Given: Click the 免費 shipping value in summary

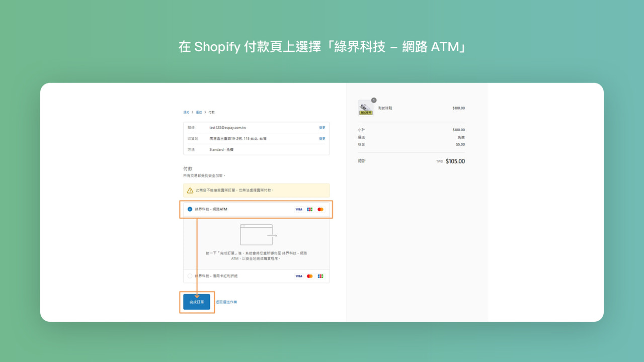Looking at the screenshot, I should click(x=461, y=137).
